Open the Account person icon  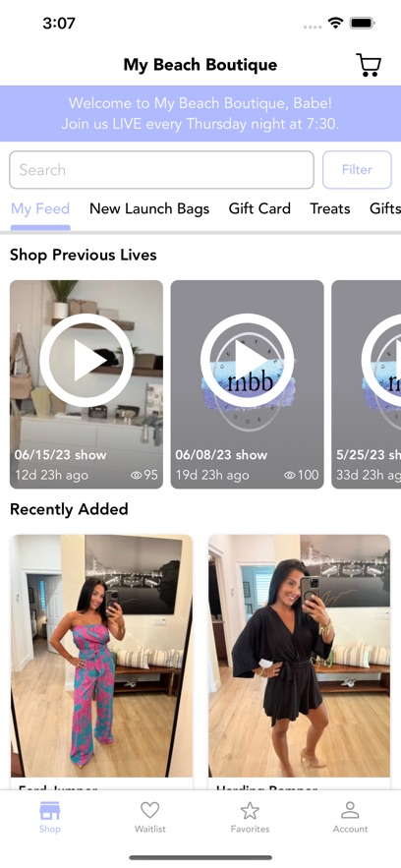(x=350, y=811)
